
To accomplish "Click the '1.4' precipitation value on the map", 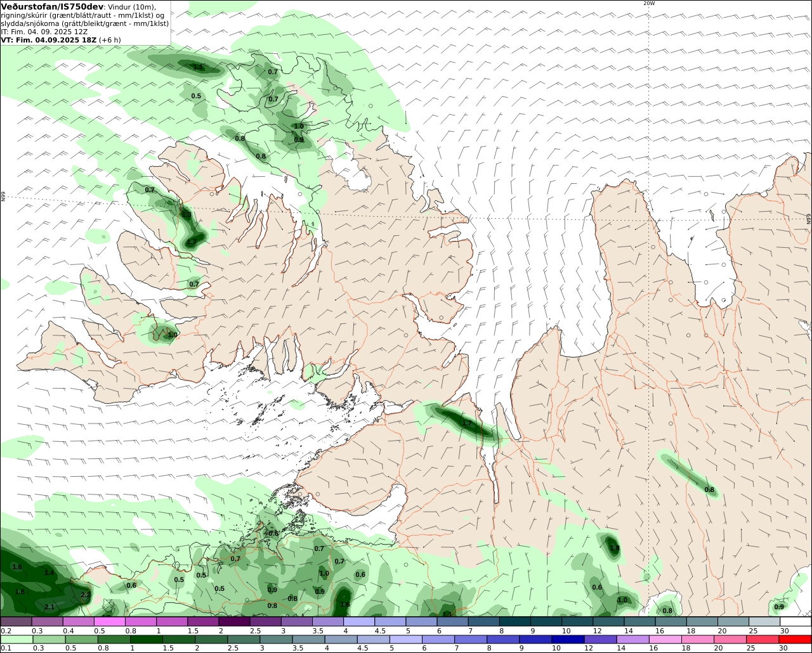I will pos(49,572).
